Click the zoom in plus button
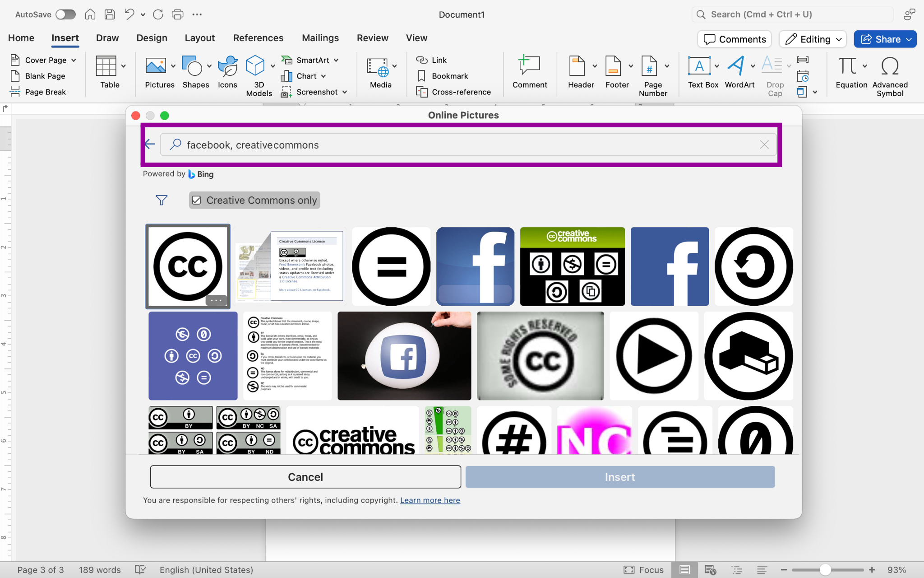 [872, 570]
